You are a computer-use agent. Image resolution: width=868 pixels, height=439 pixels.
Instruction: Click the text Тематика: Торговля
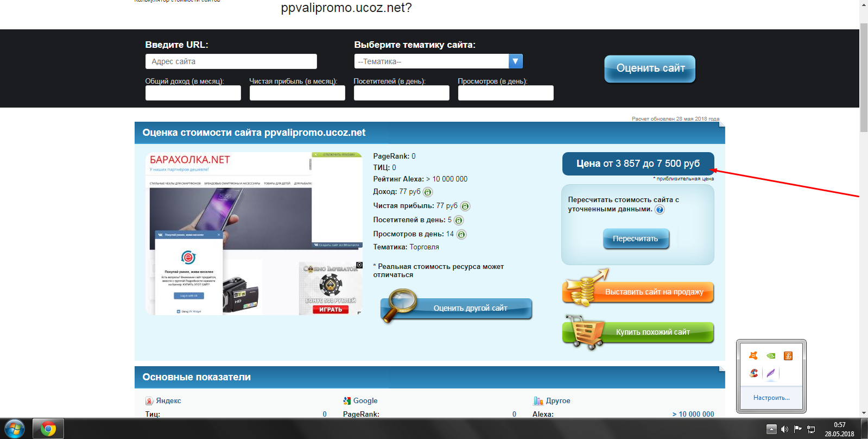406,247
